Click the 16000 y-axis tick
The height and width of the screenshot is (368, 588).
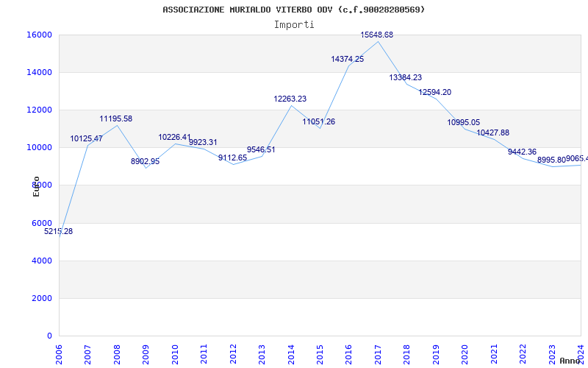pos(39,35)
